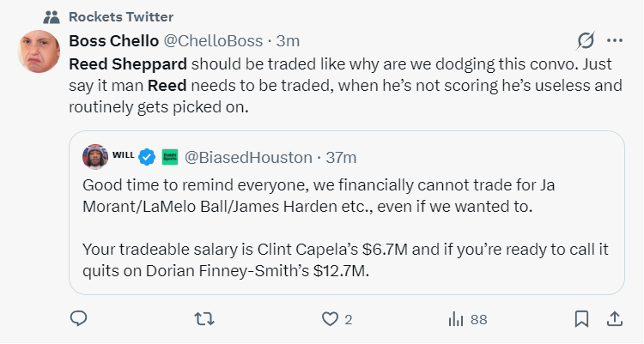Open WILL's quoted-tweet avatar
Image resolution: width=644 pixels, height=344 pixels.
tap(94, 157)
